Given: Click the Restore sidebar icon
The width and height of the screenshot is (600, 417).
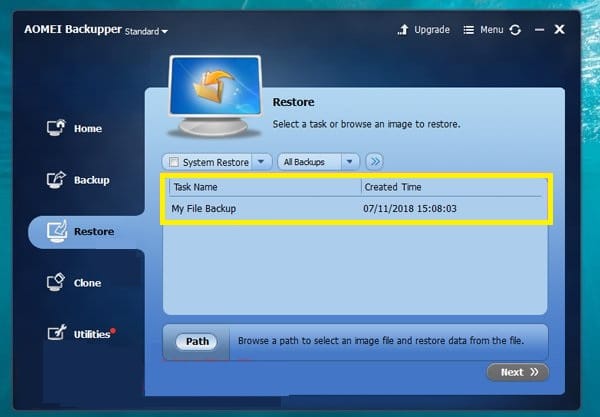Looking at the screenshot, I should (57, 231).
